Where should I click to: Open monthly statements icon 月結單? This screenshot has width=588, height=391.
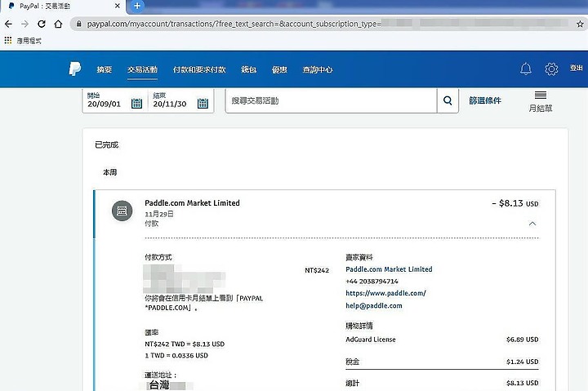pyautogui.click(x=541, y=101)
